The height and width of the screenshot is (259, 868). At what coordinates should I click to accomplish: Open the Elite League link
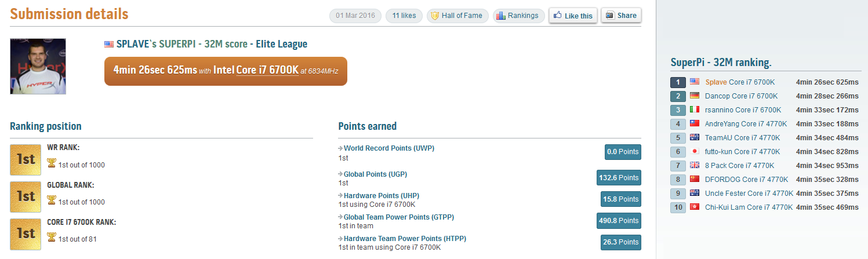pyautogui.click(x=282, y=44)
